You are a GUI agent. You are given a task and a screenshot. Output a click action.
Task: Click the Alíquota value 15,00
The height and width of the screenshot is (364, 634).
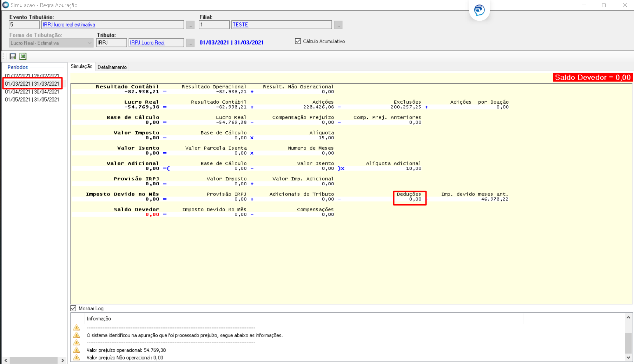326,138
